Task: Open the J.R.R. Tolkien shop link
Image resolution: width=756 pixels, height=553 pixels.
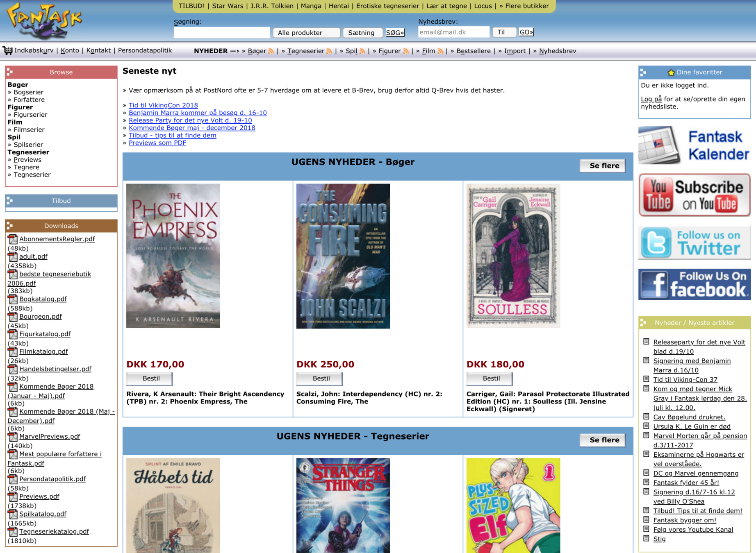Action: pyautogui.click(x=272, y=6)
